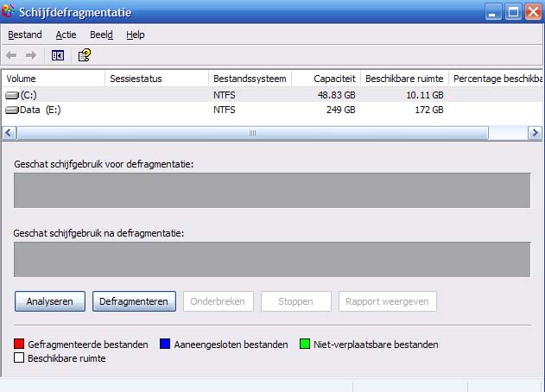Click red Gefragmenteerde bestanden swatch

pos(19,344)
